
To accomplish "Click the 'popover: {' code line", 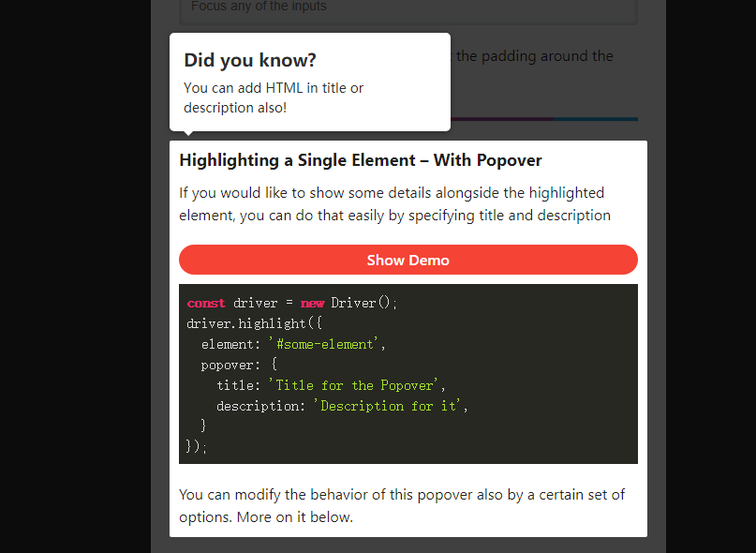I will tap(239, 365).
